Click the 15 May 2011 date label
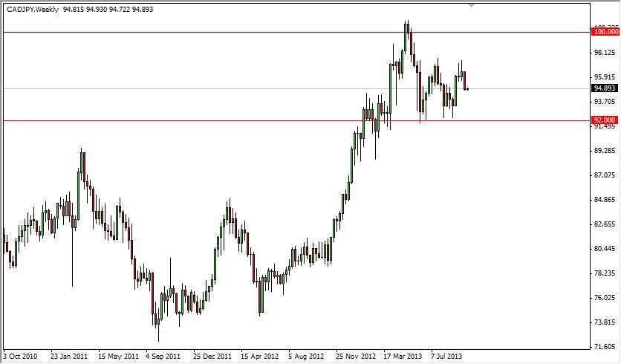This screenshot has height=364, width=621. tap(118, 356)
